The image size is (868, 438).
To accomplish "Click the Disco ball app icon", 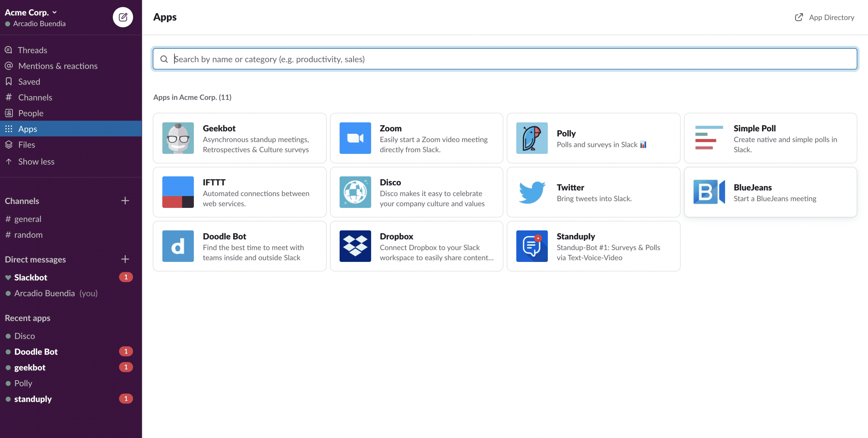I will pyautogui.click(x=355, y=192).
